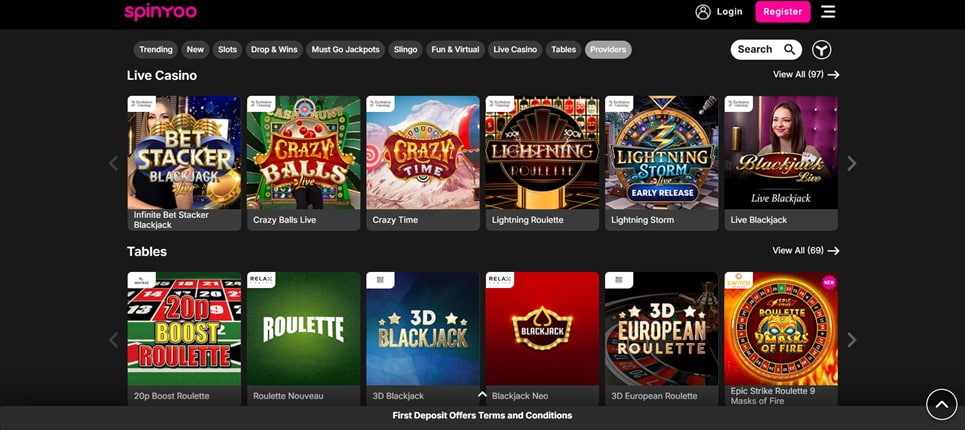Open the round filter icon beside Search

pyautogui.click(x=822, y=49)
